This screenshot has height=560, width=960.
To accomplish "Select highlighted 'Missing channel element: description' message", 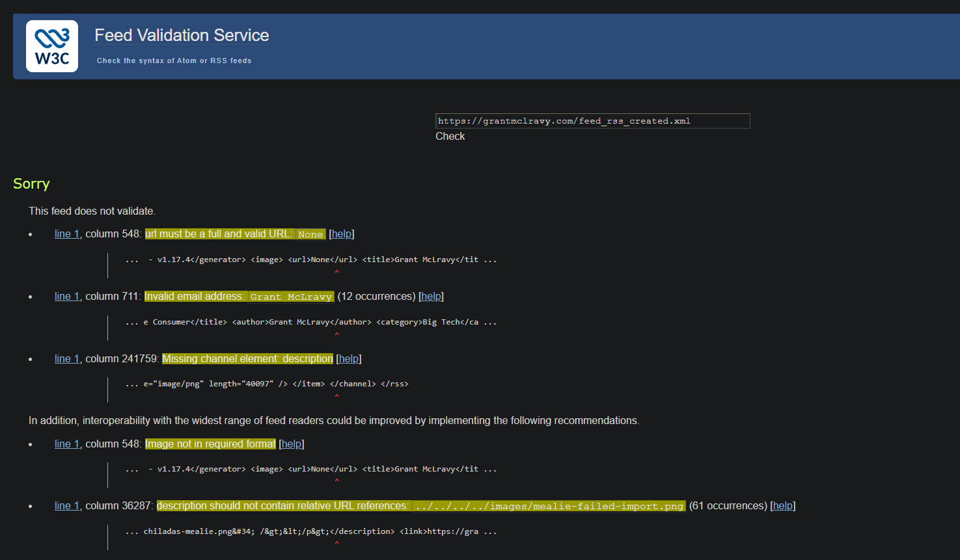I will tap(247, 359).
